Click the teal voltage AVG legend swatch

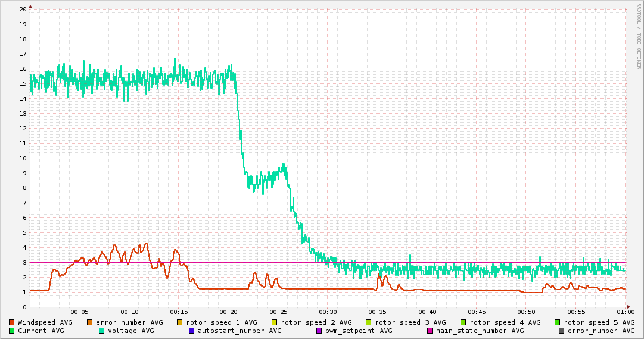click(x=102, y=331)
